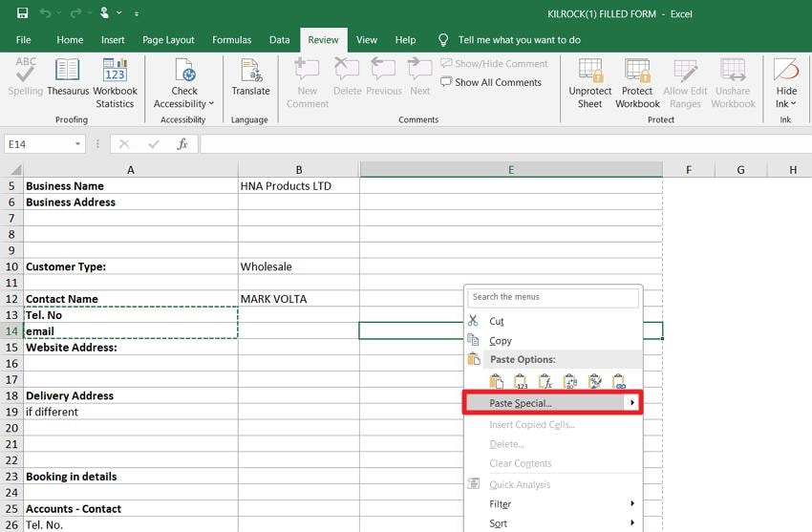Open the Help tab
The width and height of the screenshot is (812, 532).
coord(405,40)
